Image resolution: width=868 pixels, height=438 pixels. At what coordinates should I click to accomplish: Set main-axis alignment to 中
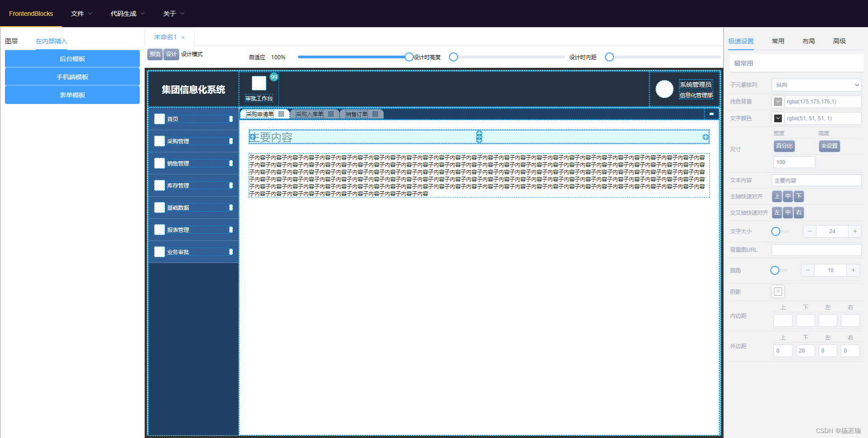pyautogui.click(x=788, y=196)
